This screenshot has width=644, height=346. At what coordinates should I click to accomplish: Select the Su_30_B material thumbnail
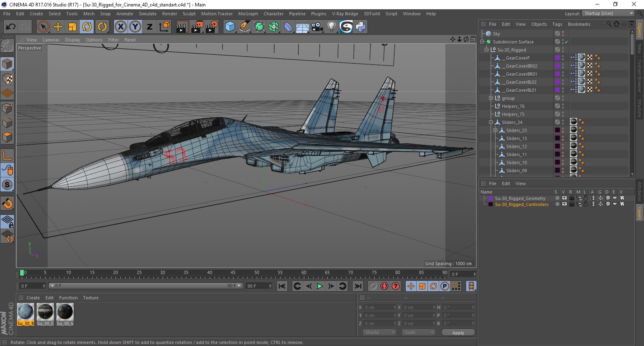(25, 314)
